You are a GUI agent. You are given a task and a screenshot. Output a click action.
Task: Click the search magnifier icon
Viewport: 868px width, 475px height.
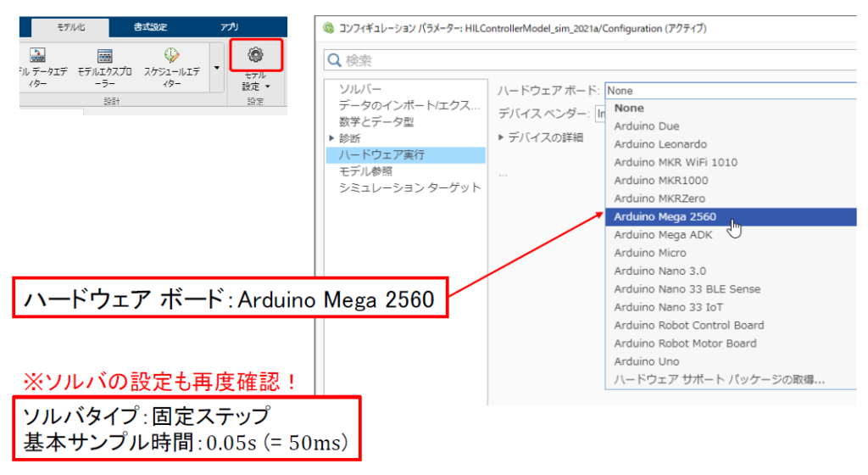point(334,59)
